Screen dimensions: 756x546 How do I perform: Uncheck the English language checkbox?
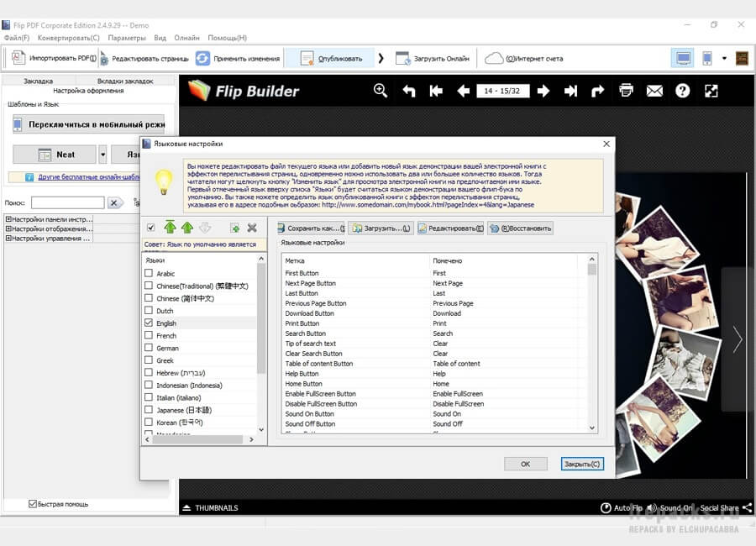click(x=149, y=323)
